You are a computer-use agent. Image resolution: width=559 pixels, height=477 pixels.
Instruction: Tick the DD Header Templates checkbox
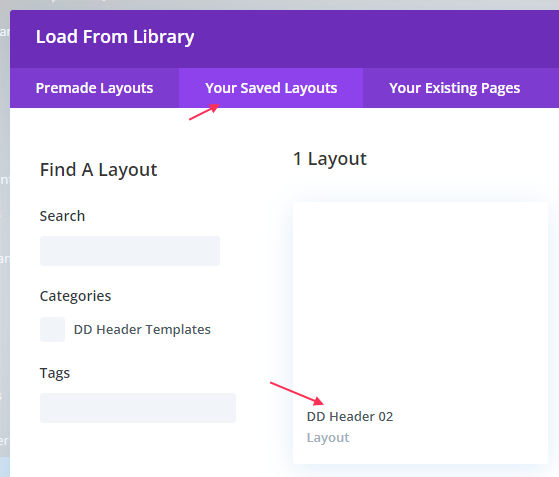click(52, 329)
